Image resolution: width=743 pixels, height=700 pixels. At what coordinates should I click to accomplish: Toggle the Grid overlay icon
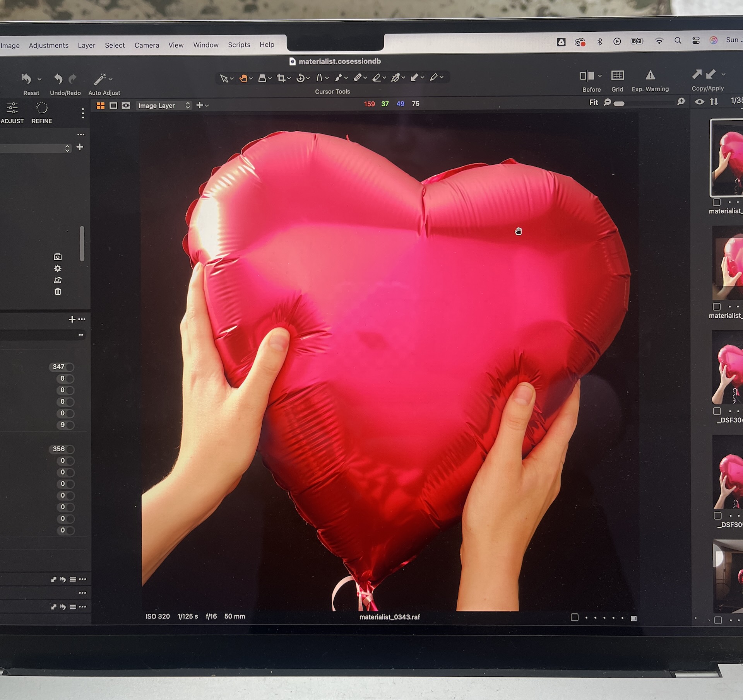[617, 75]
